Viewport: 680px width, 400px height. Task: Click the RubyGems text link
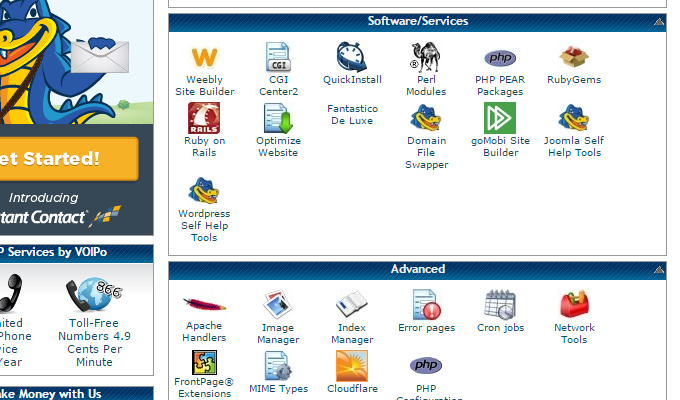(x=574, y=80)
